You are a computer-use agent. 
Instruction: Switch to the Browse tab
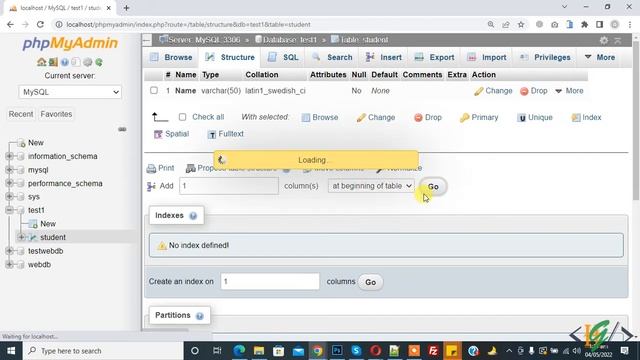pos(171,58)
